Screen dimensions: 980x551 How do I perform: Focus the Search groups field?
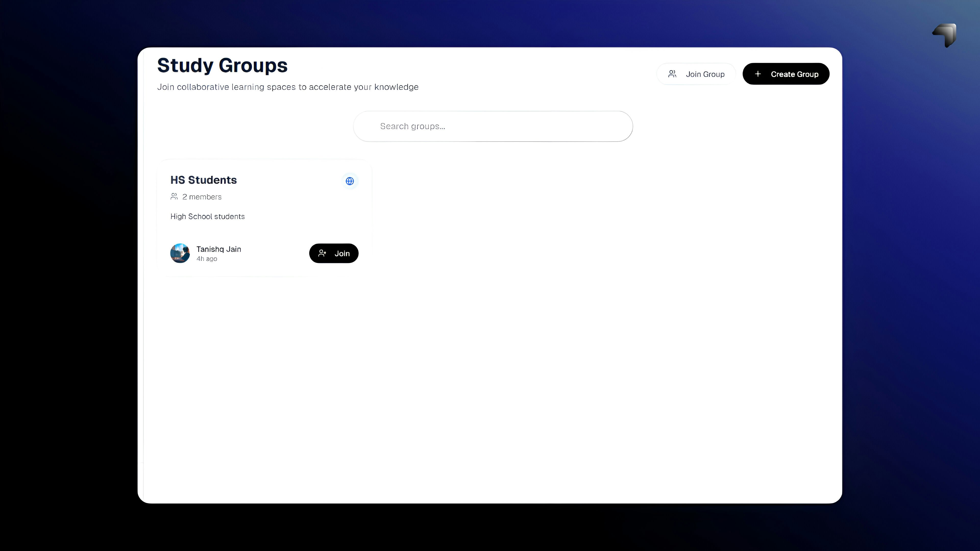click(493, 126)
